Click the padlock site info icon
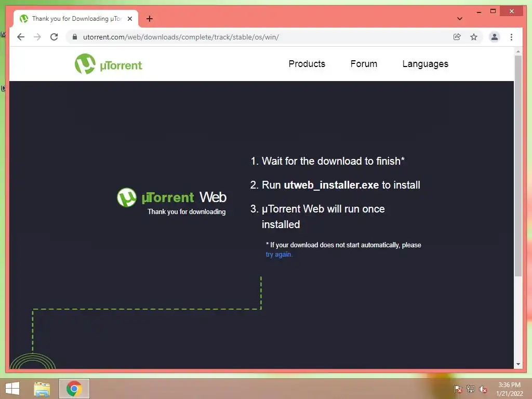Screen dimensions: 532x399 pos(75,37)
